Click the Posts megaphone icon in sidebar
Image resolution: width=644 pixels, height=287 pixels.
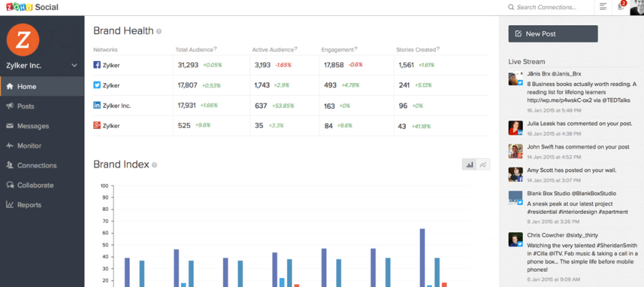tap(10, 106)
